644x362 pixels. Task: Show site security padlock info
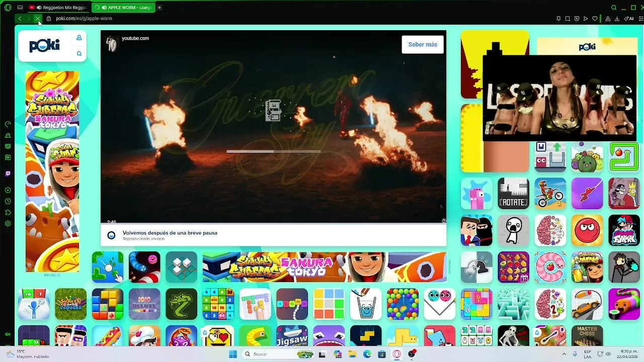pos(49,19)
